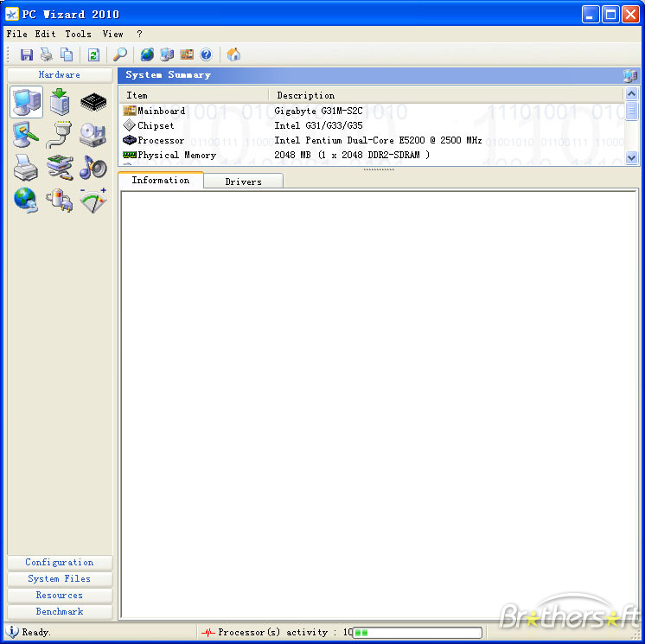Select the Mainboard tower with green arrow icon
Screen dimensions: 645x644
pyautogui.click(x=60, y=102)
